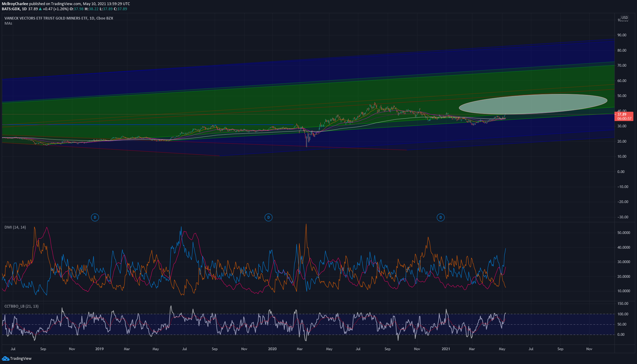Click the first dividend D marker near 2019
Viewport: 637px width, 364px height.
pos(95,217)
